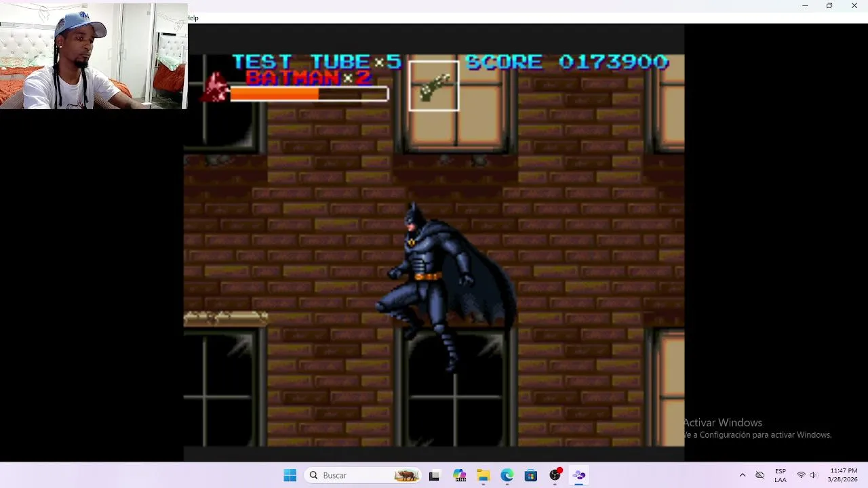Select the active emulator taskbar icon

[579, 475]
